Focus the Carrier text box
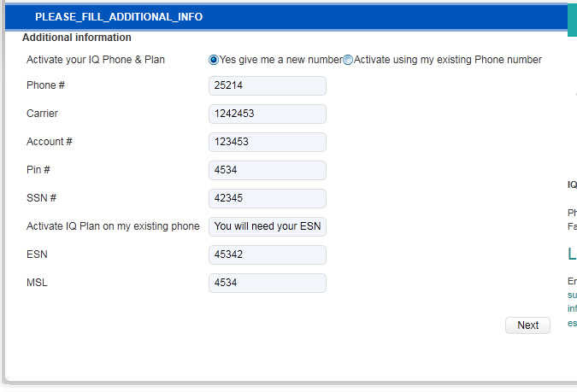Viewport: 577px width, 392px height. pyautogui.click(x=267, y=114)
